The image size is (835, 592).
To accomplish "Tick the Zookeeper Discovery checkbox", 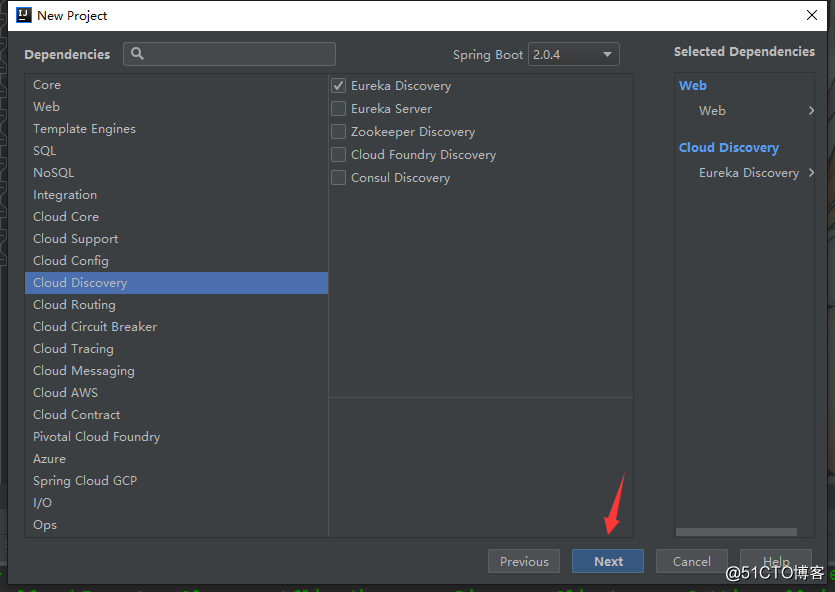I will click(x=339, y=131).
